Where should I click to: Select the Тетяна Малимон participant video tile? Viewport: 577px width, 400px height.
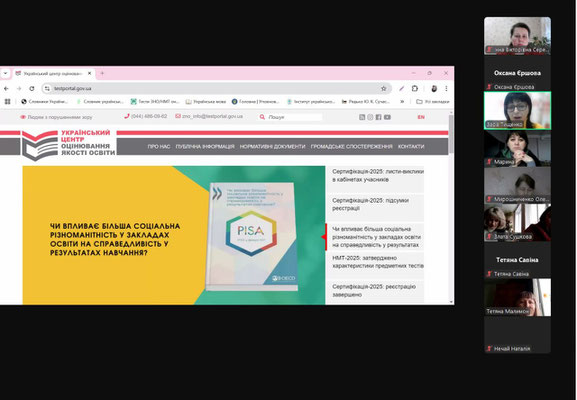click(x=517, y=297)
